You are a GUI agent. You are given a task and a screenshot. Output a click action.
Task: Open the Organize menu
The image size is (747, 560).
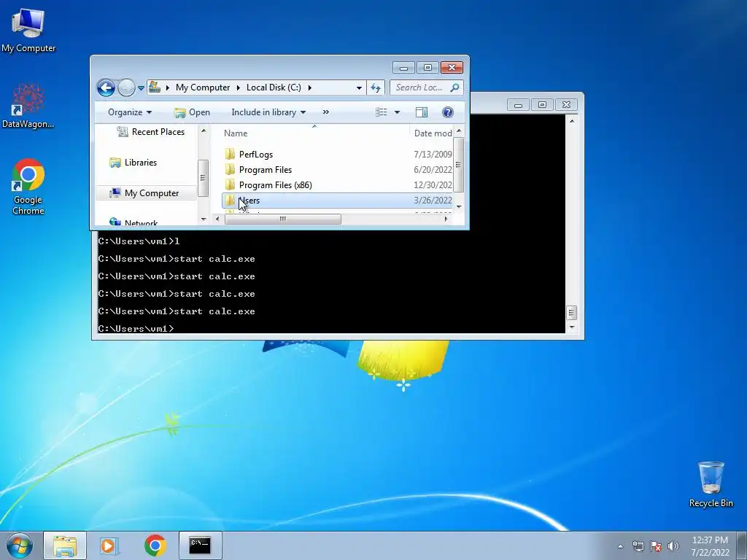click(130, 112)
